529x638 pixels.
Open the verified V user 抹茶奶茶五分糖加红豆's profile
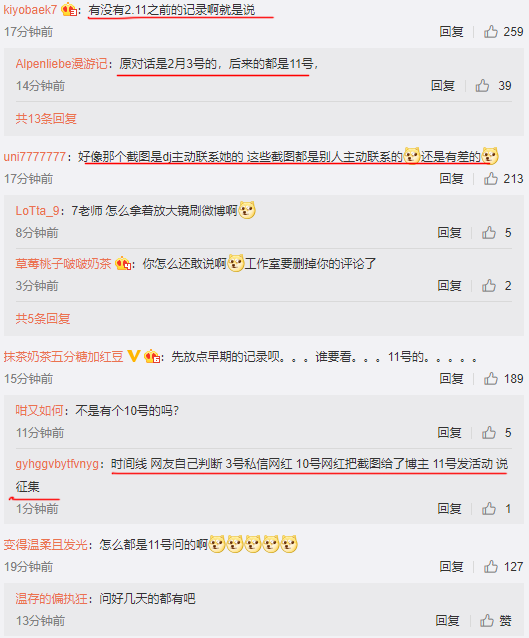pyautogui.click(x=63, y=357)
